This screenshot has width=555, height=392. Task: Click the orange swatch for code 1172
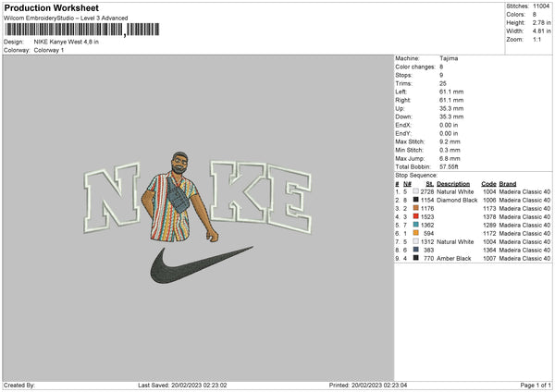tap(415, 233)
